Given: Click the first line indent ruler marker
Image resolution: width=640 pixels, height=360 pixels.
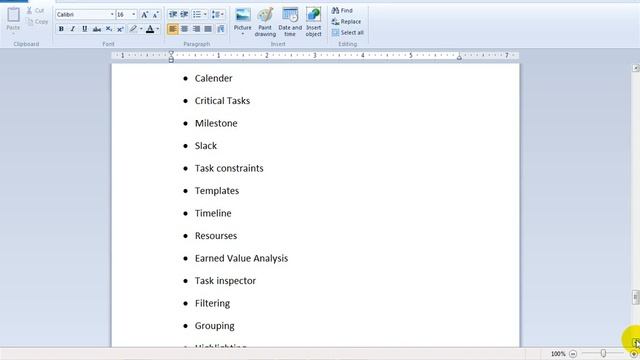Looking at the screenshot, I should coord(171,53).
